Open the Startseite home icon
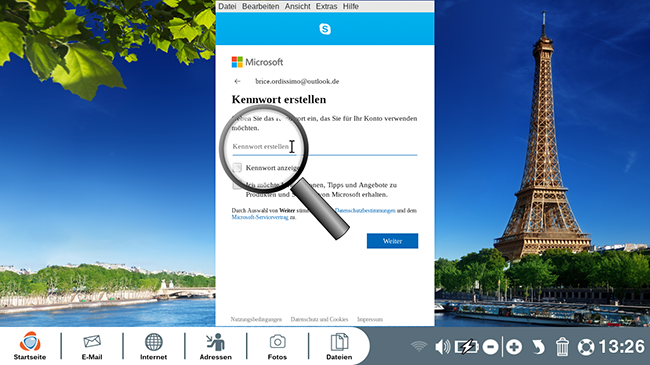The height and width of the screenshot is (365, 650). 30,346
